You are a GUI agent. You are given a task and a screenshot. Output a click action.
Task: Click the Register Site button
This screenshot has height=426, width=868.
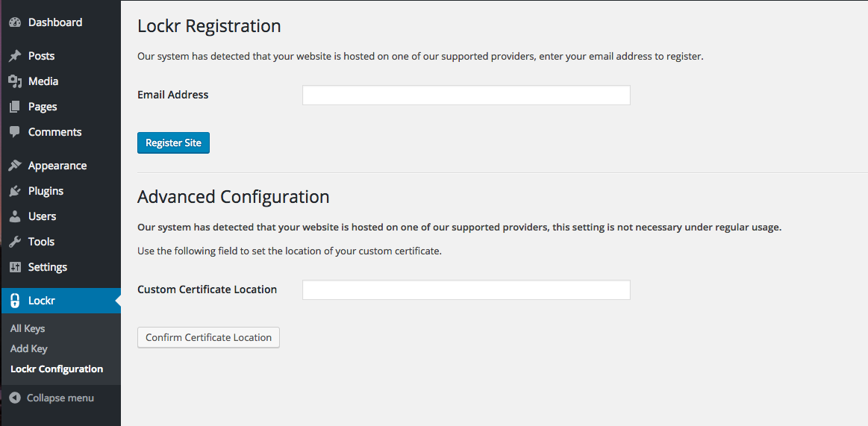pyautogui.click(x=173, y=142)
